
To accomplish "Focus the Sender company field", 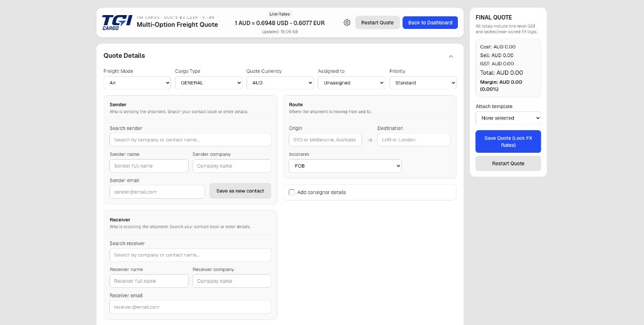I will pos(231,166).
